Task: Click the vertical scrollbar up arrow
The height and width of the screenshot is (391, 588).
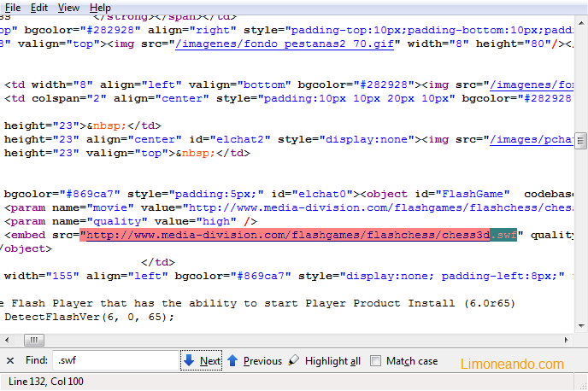Action: tap(581, 23)
